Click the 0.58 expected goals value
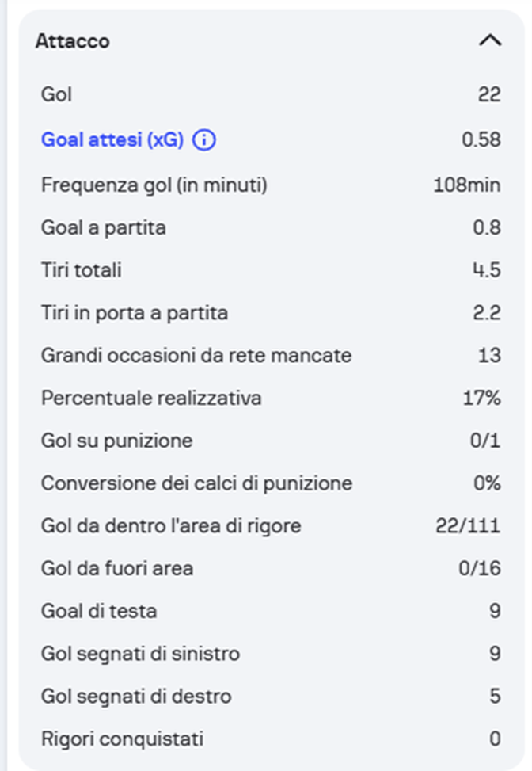Image resolution: width=532 pixels, height=771 pixels. pyautogui.click(x=481, y=140)
